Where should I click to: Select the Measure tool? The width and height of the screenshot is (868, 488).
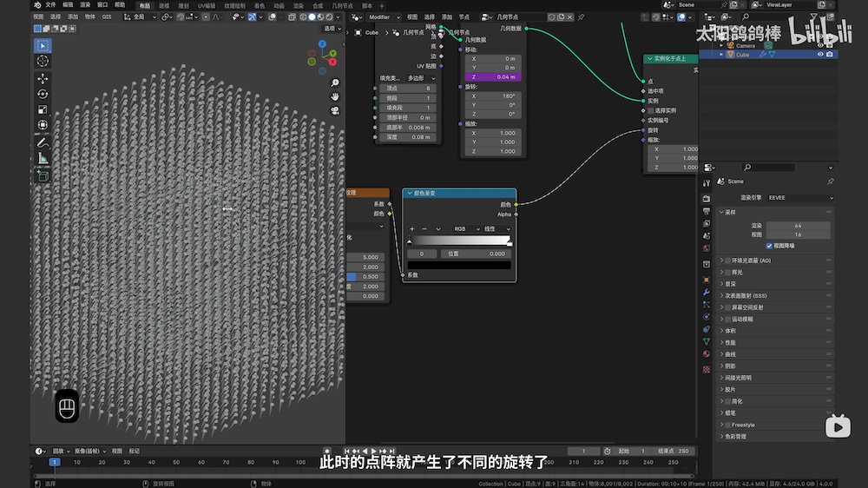coord(43,159)
